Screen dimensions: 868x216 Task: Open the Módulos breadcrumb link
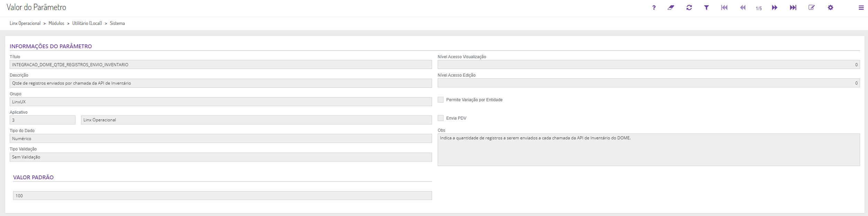coord(56,23)
